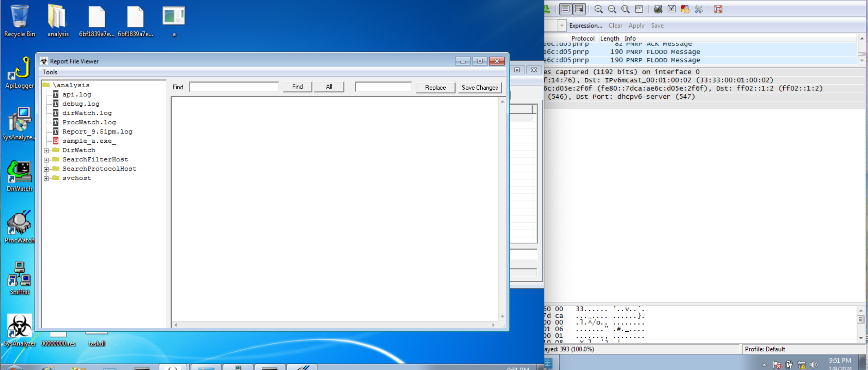Select the DirWatch desktop shortcut
Screen dimensions: 868x370
coord(19,176)
